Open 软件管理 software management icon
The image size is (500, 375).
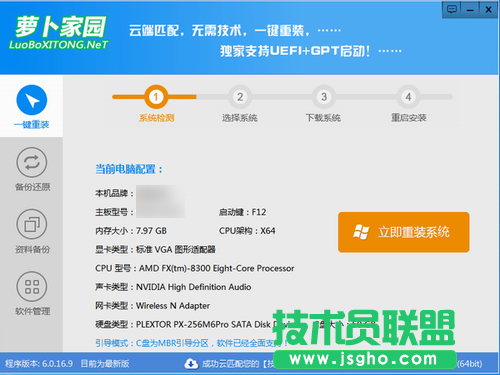point(32,286)
